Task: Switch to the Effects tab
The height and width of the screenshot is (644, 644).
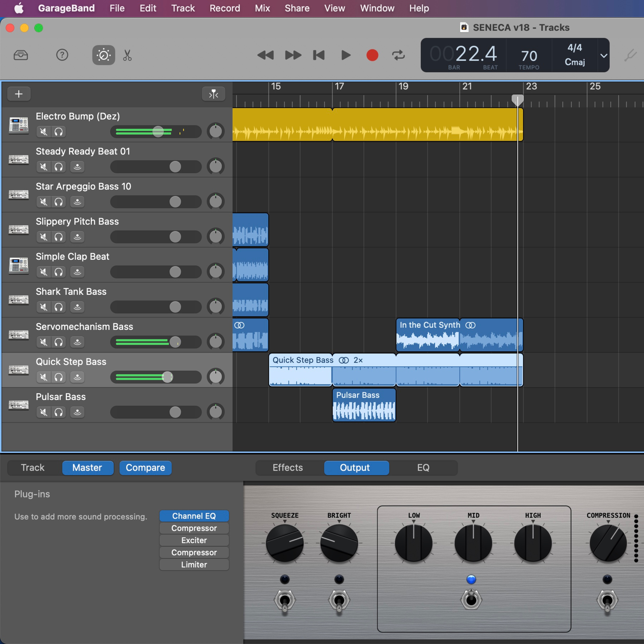Action: click(288, 468)
